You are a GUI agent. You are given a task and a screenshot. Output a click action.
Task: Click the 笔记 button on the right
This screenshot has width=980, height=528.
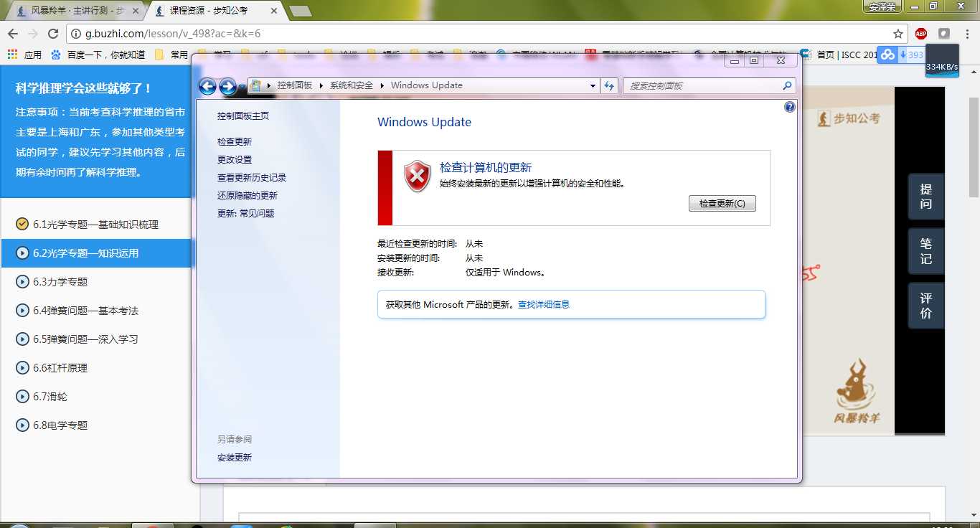tap(926, 251)
